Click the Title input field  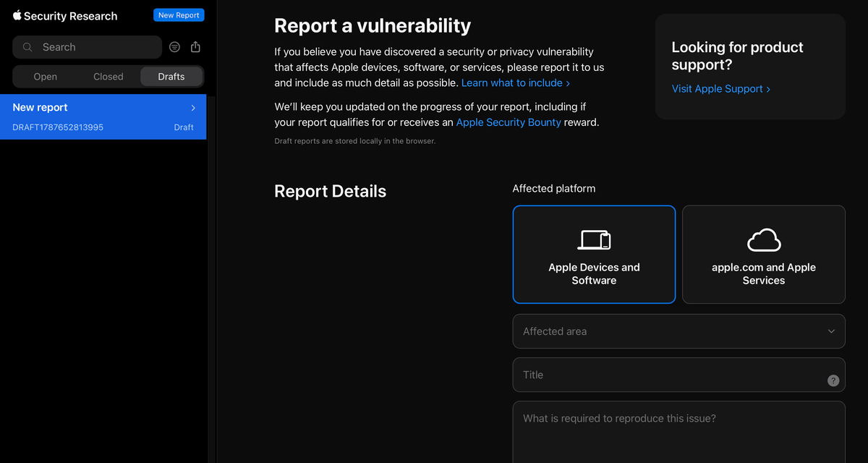679,375
